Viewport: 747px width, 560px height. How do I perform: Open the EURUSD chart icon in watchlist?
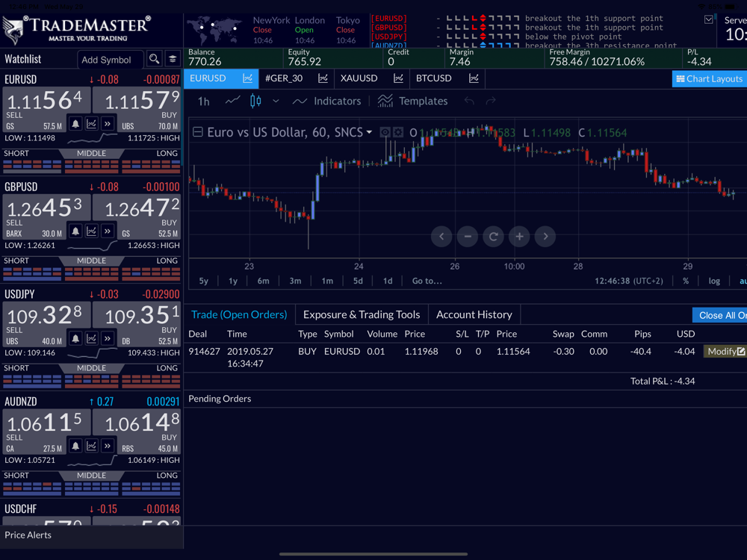click(91, 124)
